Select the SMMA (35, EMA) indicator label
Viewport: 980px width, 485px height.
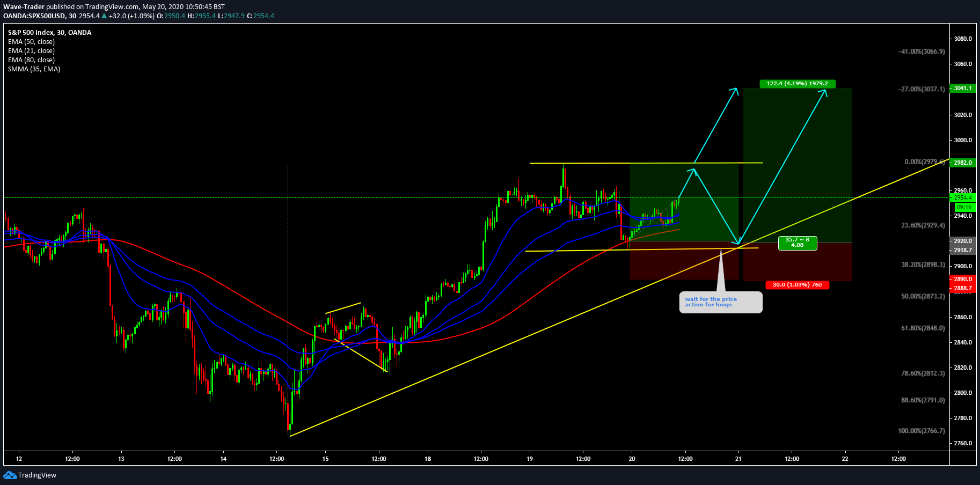click(x=34, y=69)
